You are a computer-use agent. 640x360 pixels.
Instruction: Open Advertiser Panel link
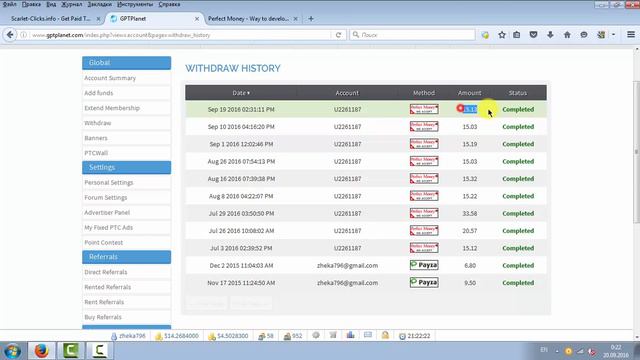tap(107, 213)
